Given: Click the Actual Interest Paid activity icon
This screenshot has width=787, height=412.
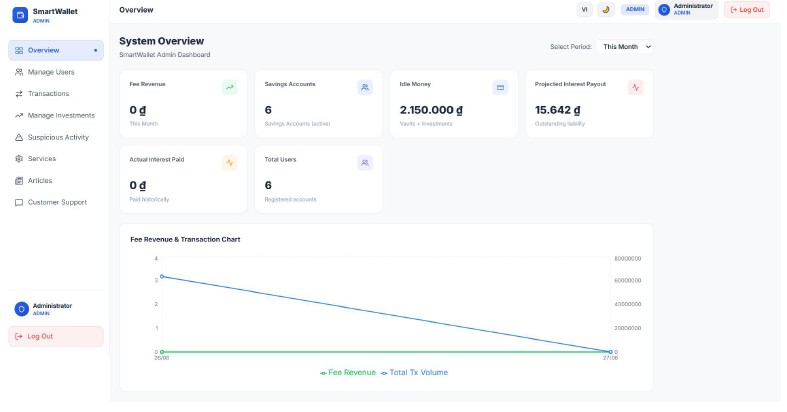Looking at the screenshot, I should [229, 163].
